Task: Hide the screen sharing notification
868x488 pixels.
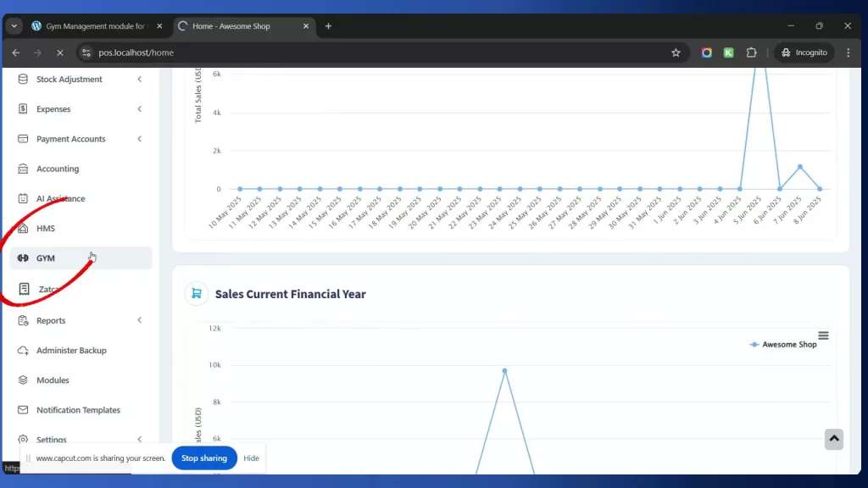Action: [x=251, y=458]
